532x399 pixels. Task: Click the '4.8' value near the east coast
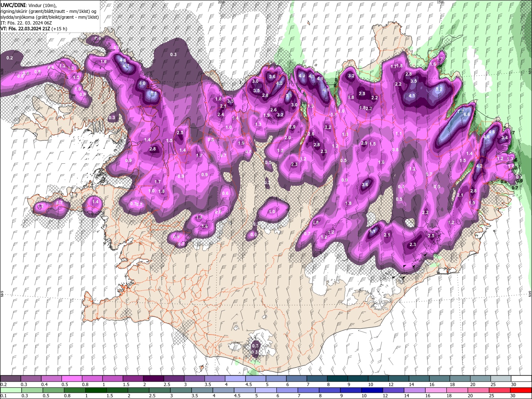(x=492, y=132)
